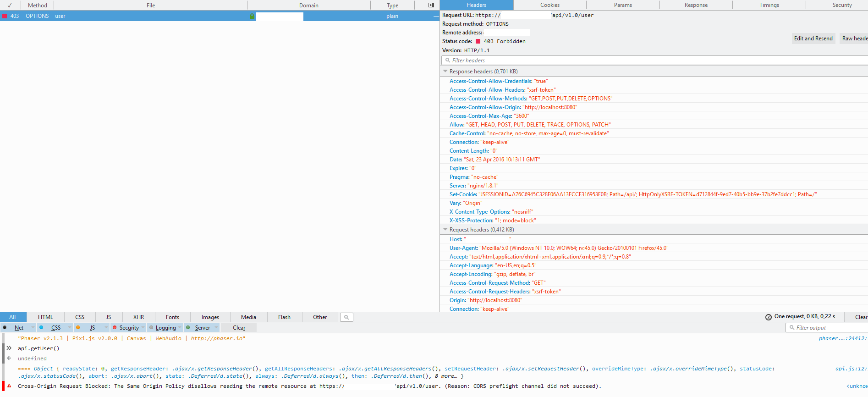Screen dimensions: 868x397
Task: Focus the Filter output input field
Action: pyautogui.click(x=827, y=328)
